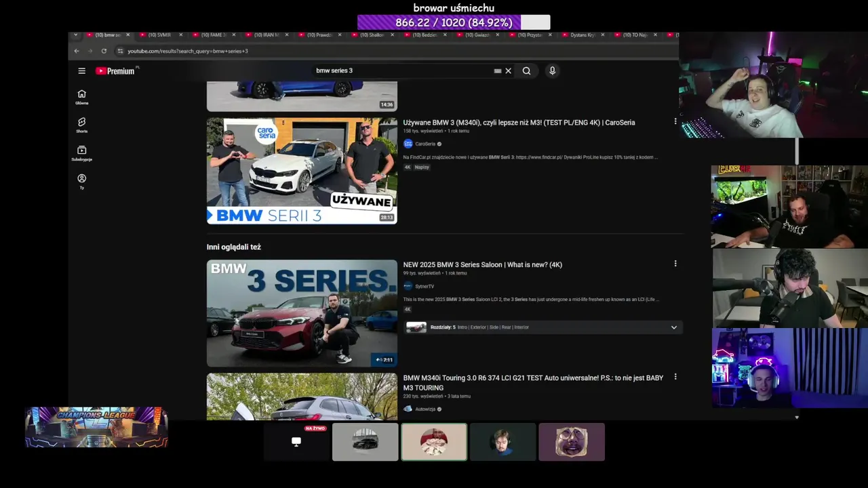Switch to the Dystans Kry tab
The width and height of the screenshot is (868, 488).
point(583,35)
